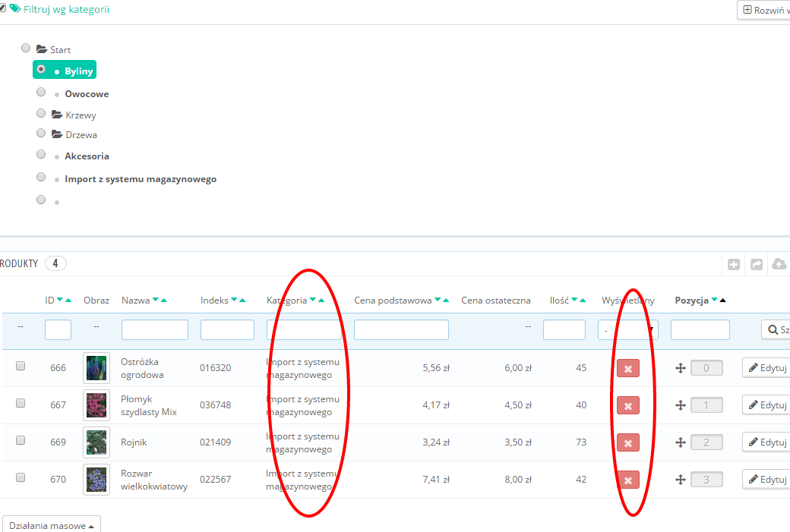Sort Indeks column descending arrow

click(x=234, y=300)
